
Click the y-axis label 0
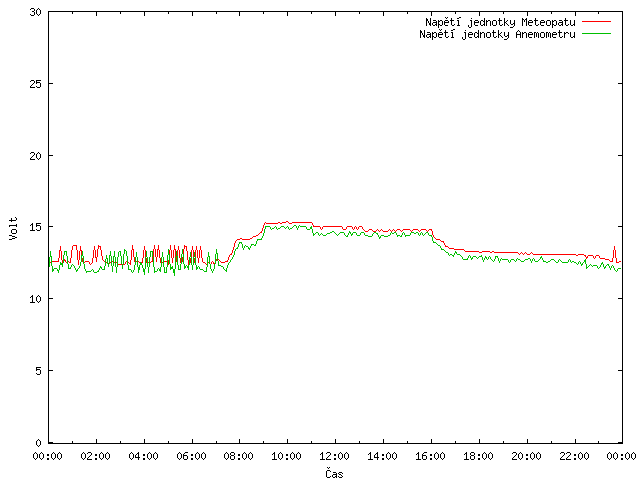38,443
